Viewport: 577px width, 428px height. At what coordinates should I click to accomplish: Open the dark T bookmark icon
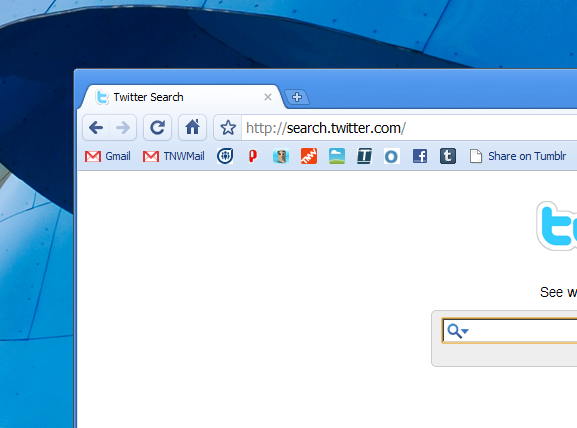(x=364, y=156)
